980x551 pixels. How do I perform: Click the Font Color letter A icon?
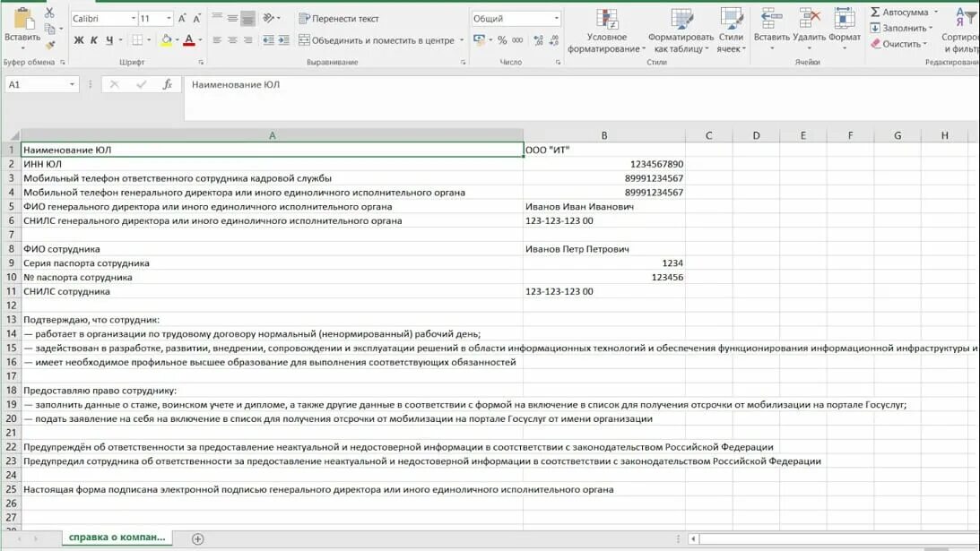pyautogui.click(x=189, y=40)
